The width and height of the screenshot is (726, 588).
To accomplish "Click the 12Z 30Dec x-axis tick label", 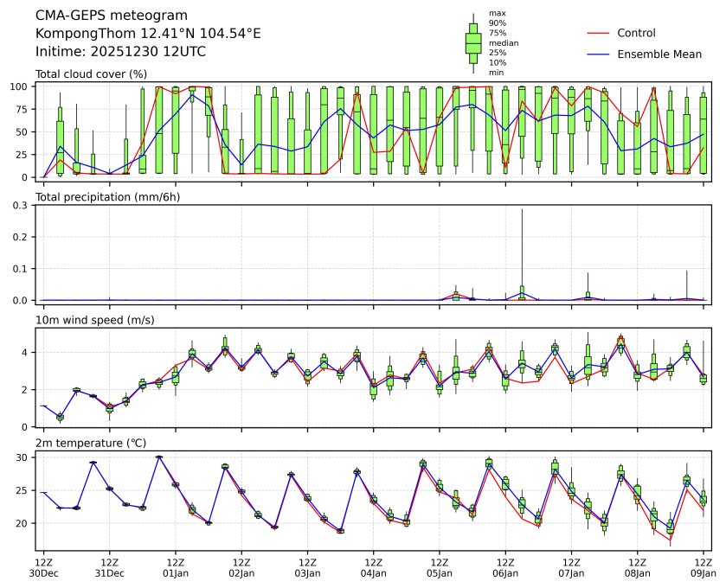I will [x=44, y=567].
